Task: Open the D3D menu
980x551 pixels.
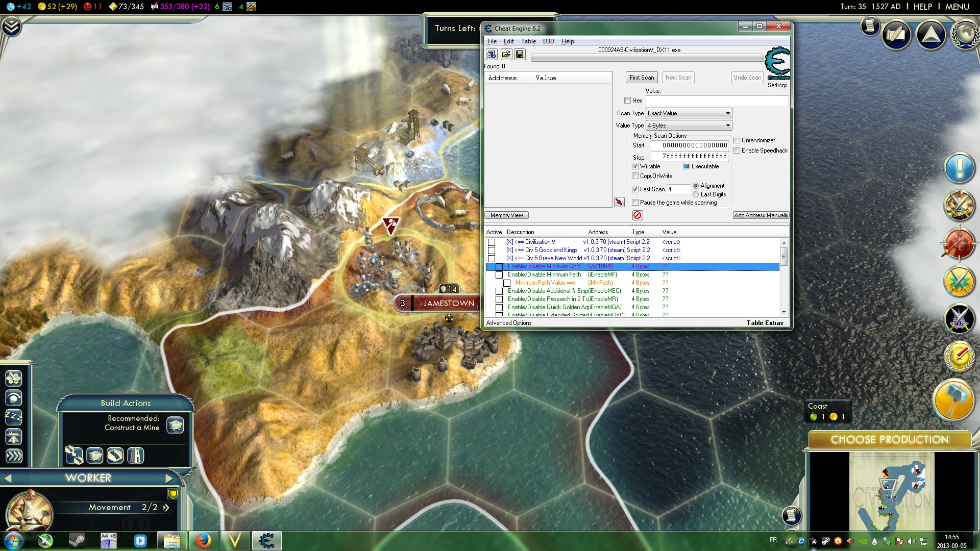Action: (548, 41)
